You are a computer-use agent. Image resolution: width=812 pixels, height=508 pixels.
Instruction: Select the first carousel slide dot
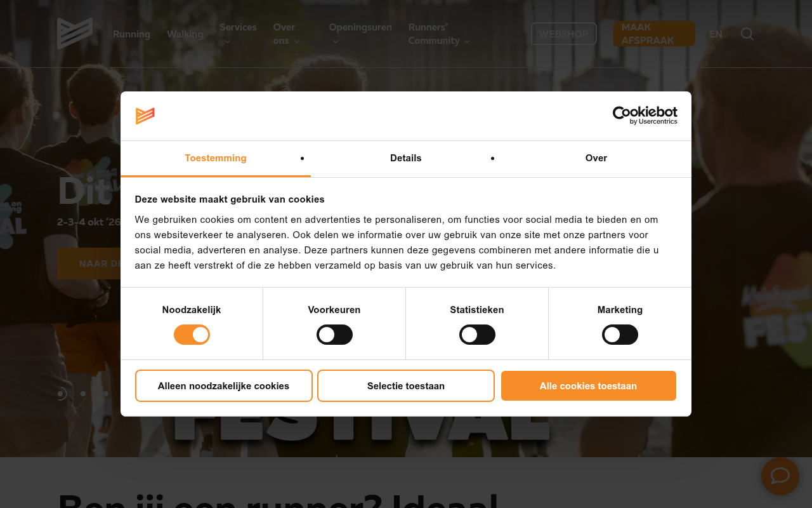(61, 394)
